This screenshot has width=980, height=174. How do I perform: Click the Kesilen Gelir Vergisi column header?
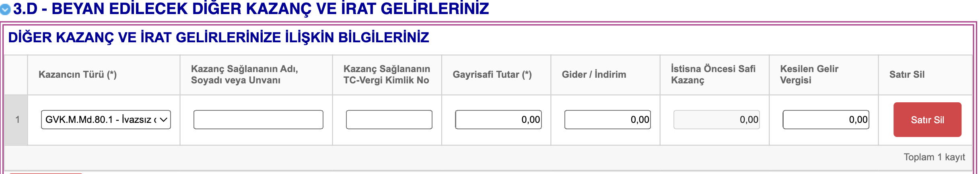point(809,75)
